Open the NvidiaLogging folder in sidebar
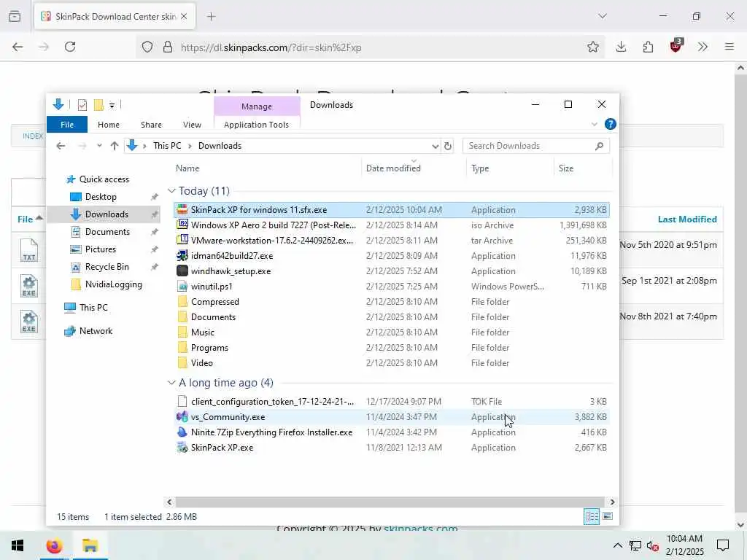Viewport: 747px width, 560px height. pyautogui.click(x=113, y=284)
